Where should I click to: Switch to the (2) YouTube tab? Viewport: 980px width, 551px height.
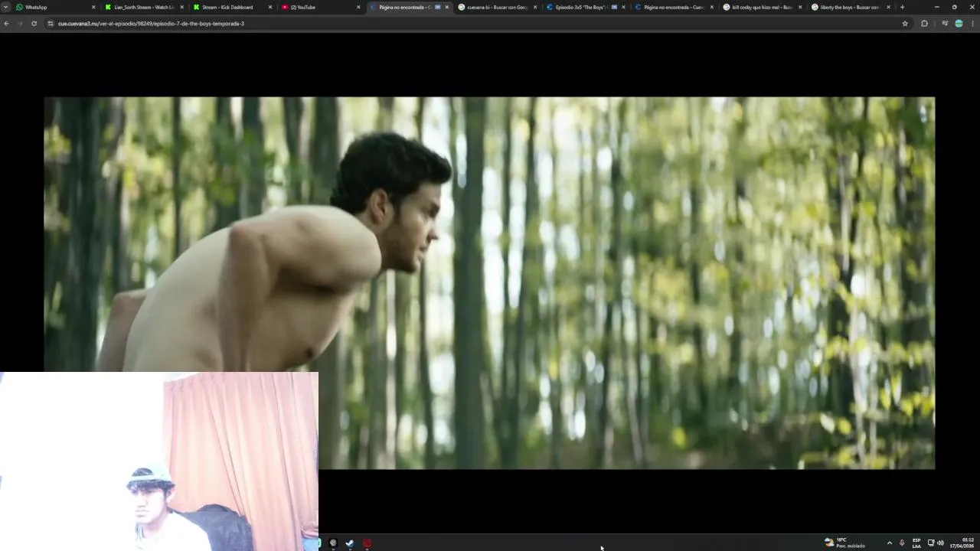point(320,7)
